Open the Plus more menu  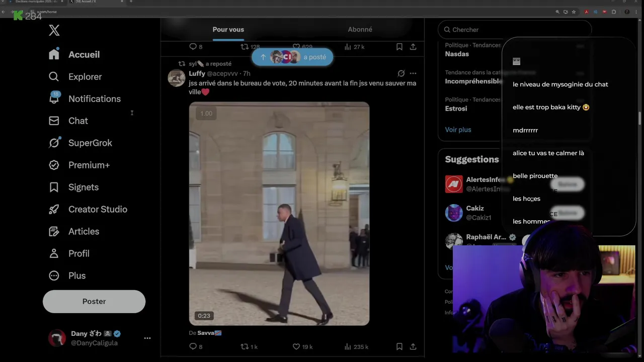pyautogui.click(x=67, y=276)
